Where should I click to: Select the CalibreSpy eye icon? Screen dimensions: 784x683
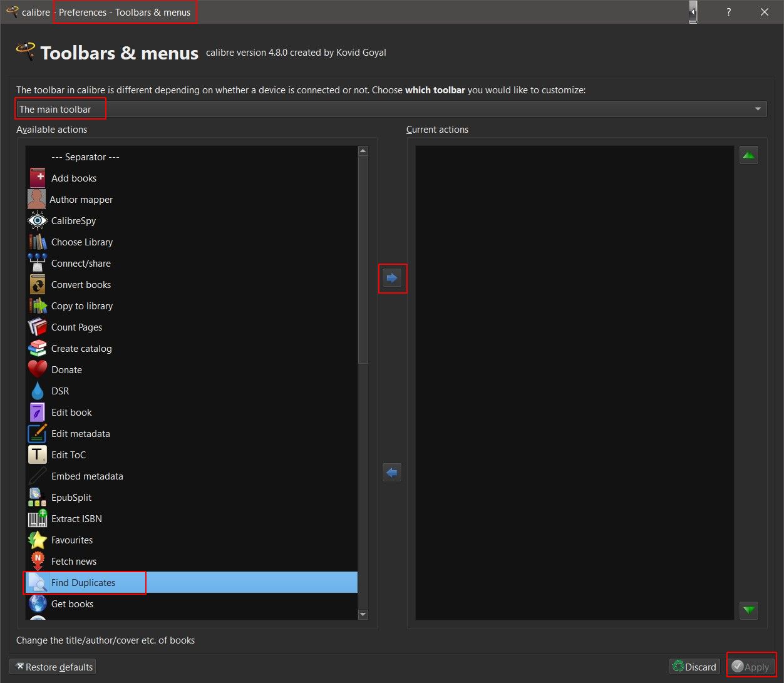[38, 220]
